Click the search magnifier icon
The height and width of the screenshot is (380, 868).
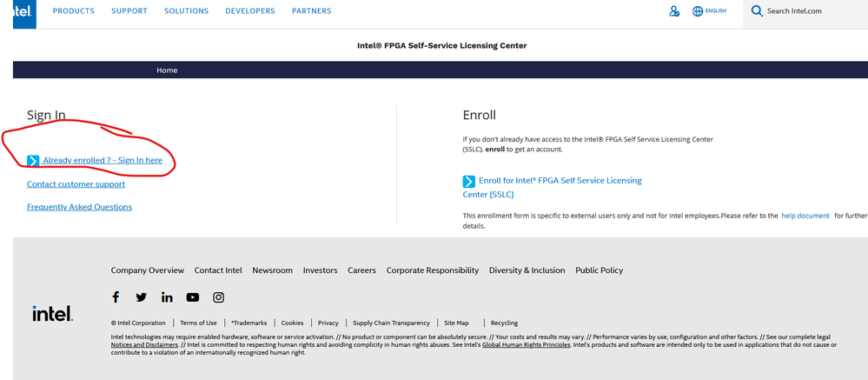(x=757, y=11)
